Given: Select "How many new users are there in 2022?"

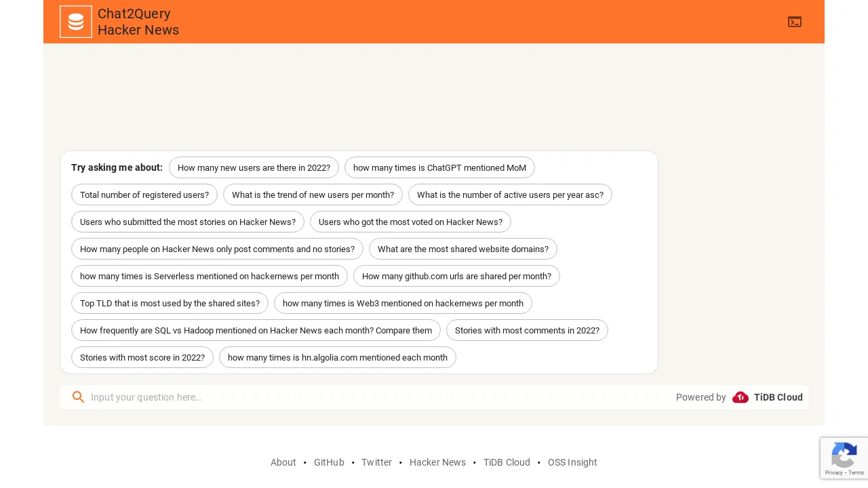Looking at the screenshot, I should [x=254, y=167].
